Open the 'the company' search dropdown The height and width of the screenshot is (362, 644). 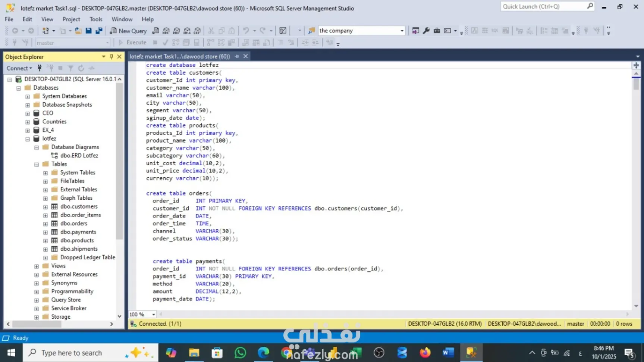click(402, 31)
